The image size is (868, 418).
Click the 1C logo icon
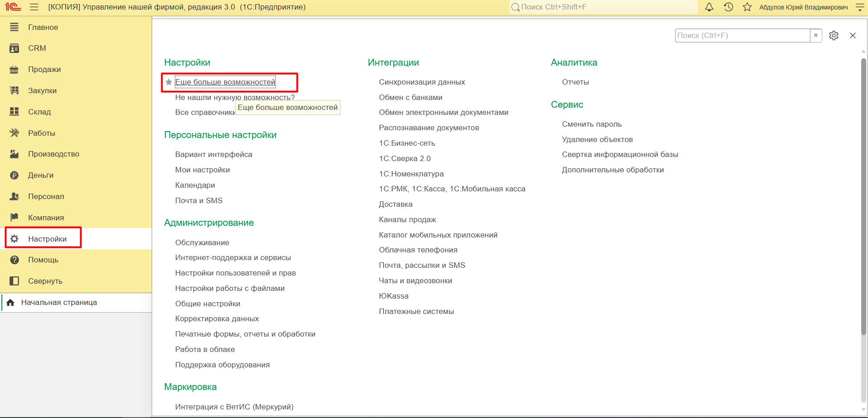tap(13, 7)
